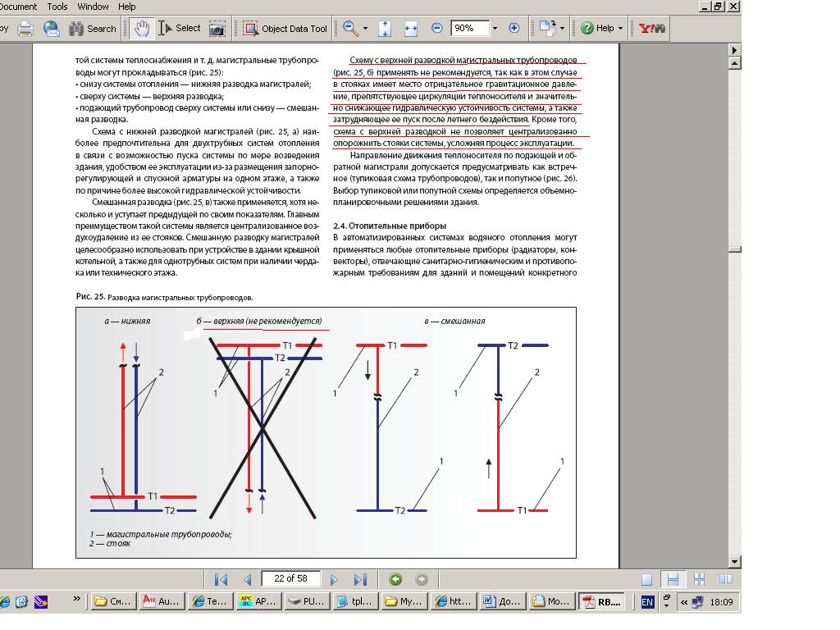Image resolution: width=840 pixels, height=630 pixels.
Task: Open the zoom percentage dropdown
Action: pos(495,29)
